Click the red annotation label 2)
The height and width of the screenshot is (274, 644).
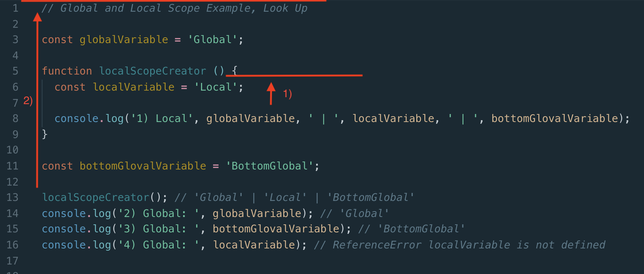(28, 100)
